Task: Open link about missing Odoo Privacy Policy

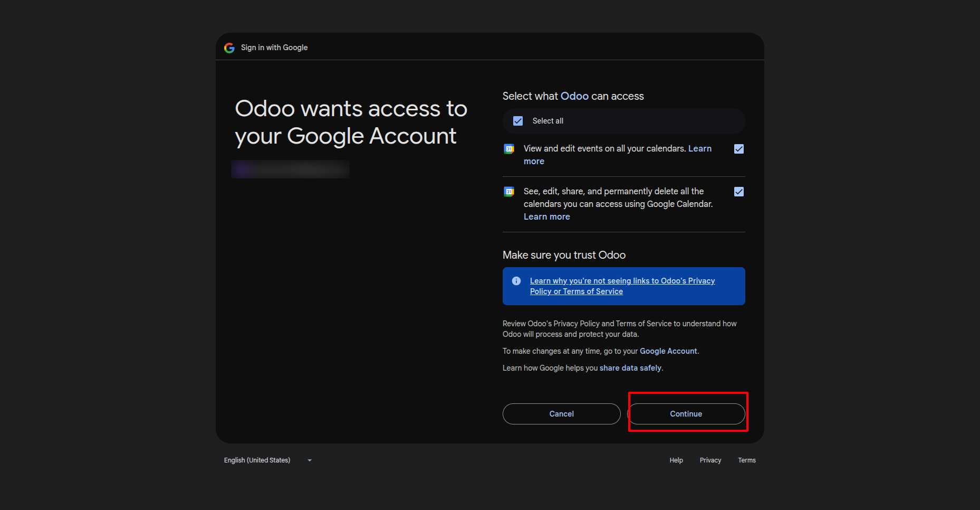Action: 622,286
